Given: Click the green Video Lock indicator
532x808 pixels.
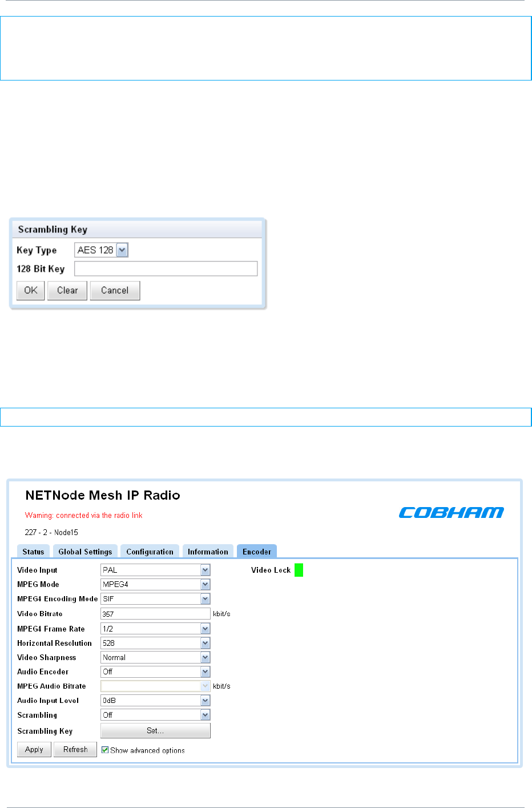Looking at the screenshot, I should coord(299,570).
